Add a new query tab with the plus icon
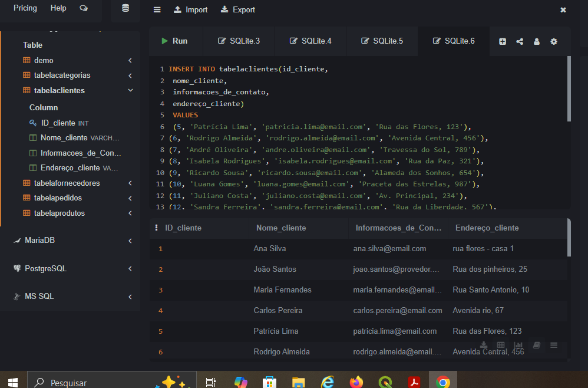The height and width of the screenshot is (388, 588). (x=503, y=41)
